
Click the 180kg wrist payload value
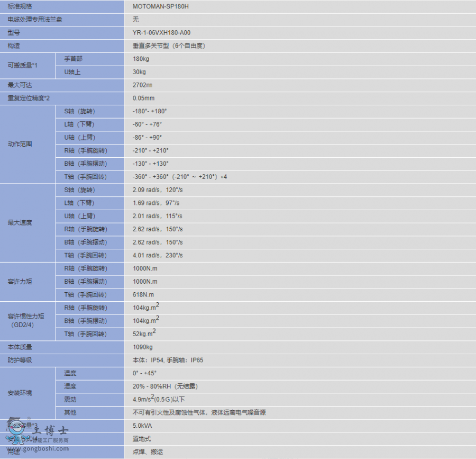pyautogui.click(x=141, y=59)
